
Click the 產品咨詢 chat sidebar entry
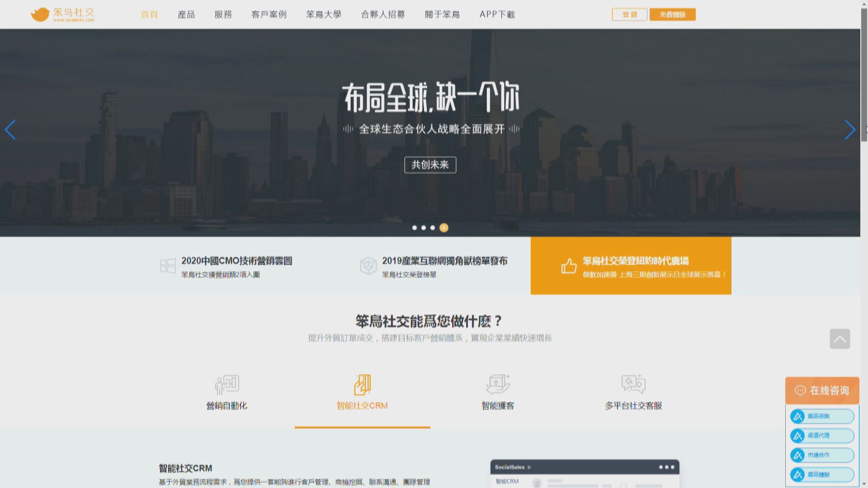pos(821,416)
